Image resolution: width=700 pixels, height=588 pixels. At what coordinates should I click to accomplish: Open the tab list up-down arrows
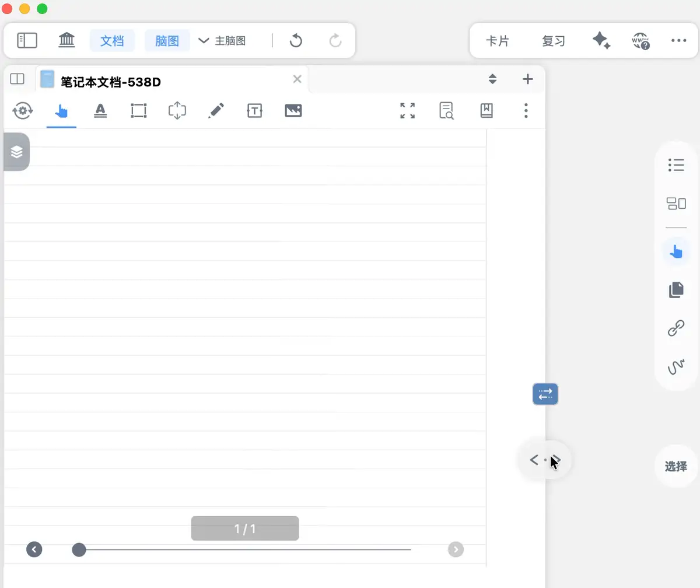[x=492, y=79]
